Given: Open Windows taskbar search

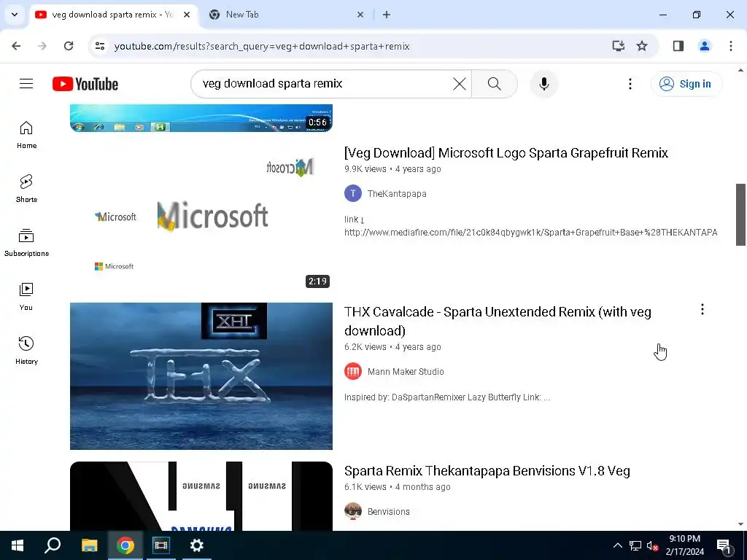Looking at the screenshot, I should pos(53,545).
